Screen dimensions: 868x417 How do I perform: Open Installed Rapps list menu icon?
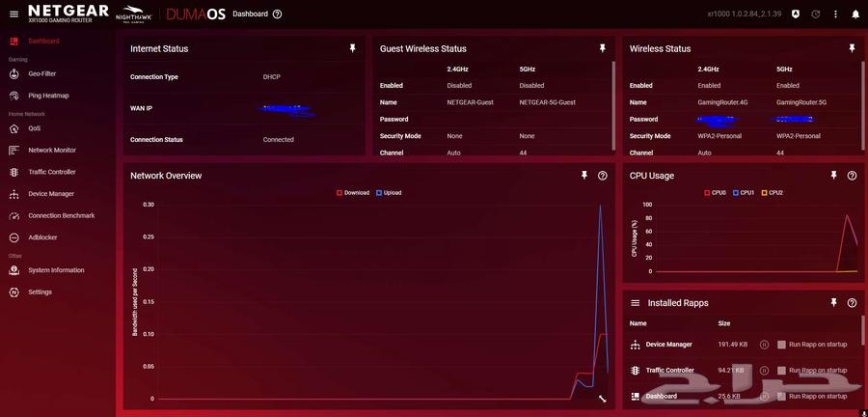636,303
